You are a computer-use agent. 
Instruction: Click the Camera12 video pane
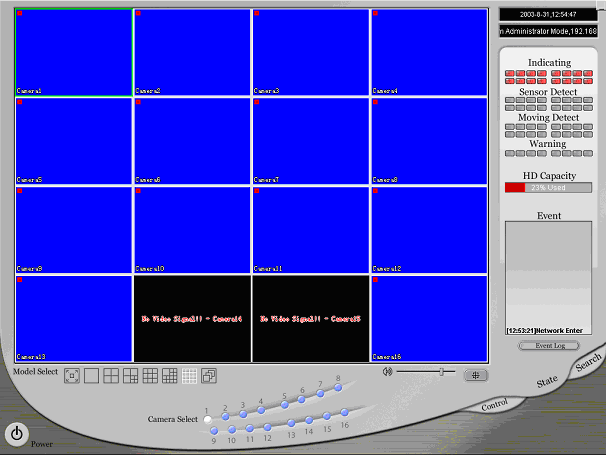(429, 230)
